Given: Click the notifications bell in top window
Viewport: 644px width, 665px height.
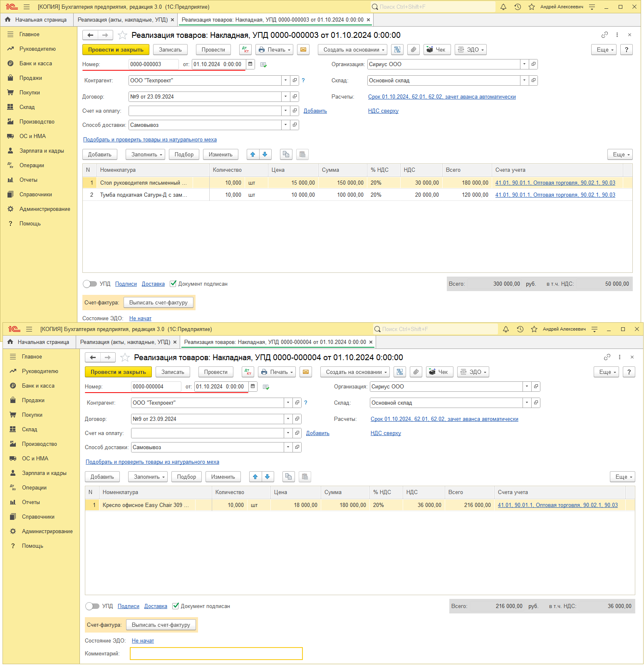Looking at the screenshot, I should click(503, 7).
